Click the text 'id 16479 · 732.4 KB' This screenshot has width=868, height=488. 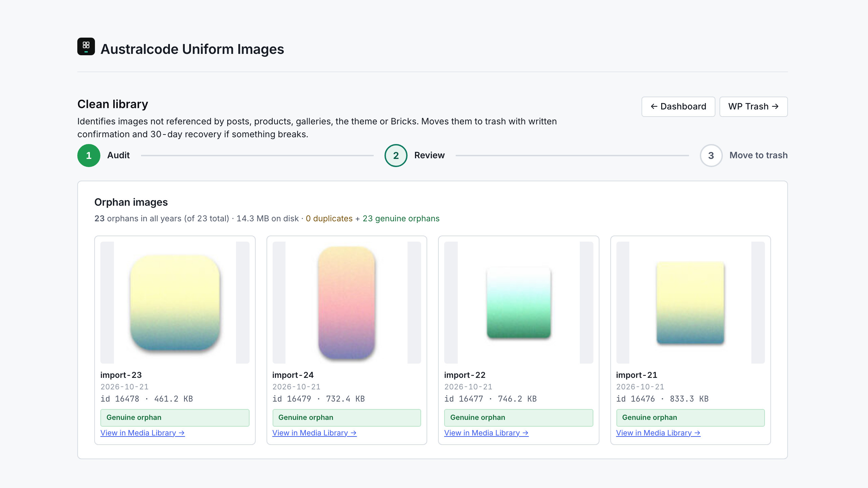click(318, 399)
